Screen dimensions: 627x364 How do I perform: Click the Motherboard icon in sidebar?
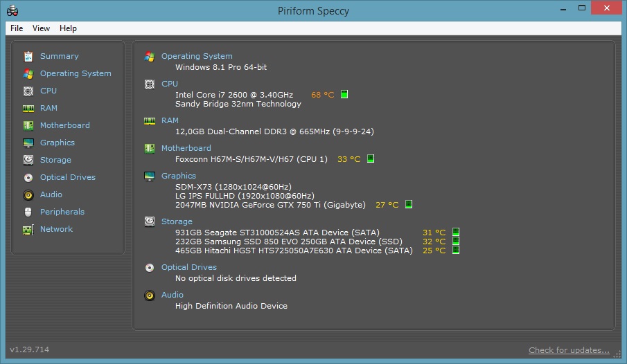28,125
